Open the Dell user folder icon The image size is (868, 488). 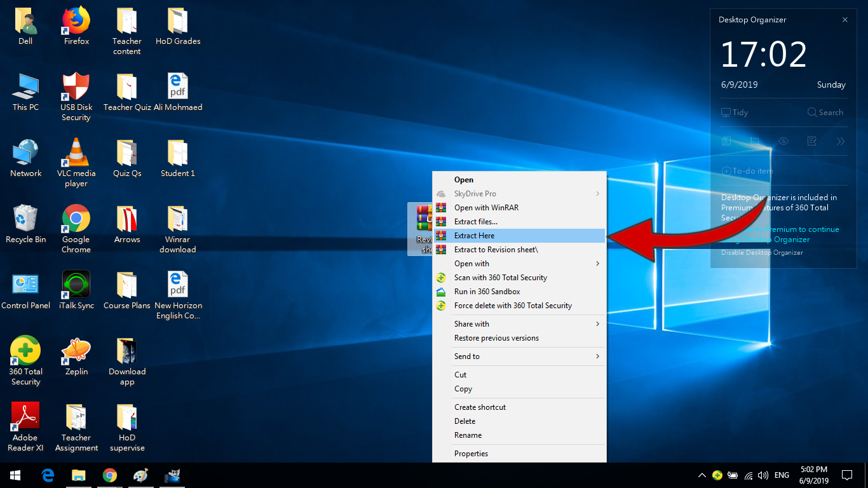(x=25, y=27)
